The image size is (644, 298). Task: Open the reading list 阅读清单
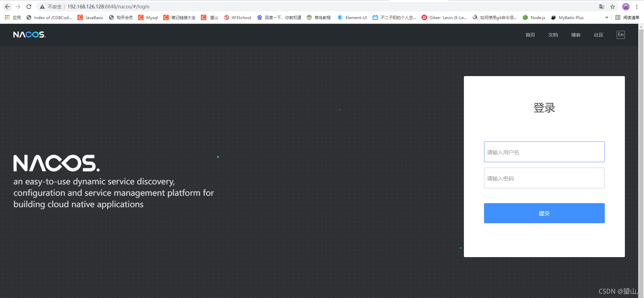627,17
